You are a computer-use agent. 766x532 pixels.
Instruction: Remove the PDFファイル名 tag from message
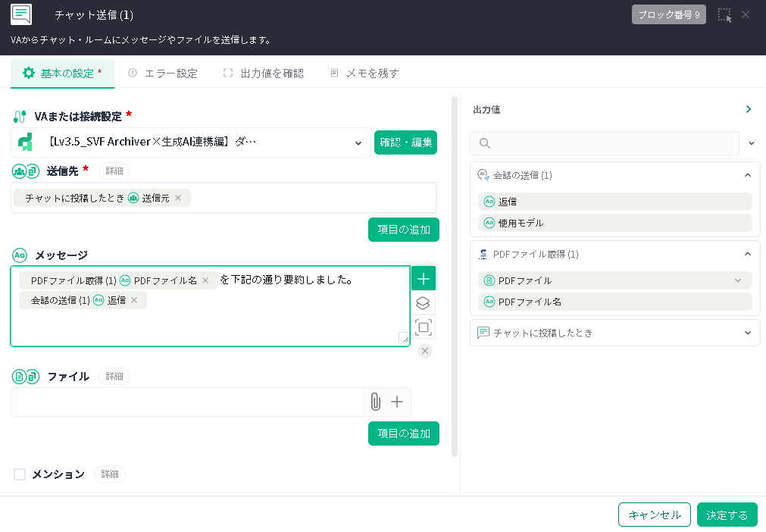205,280
